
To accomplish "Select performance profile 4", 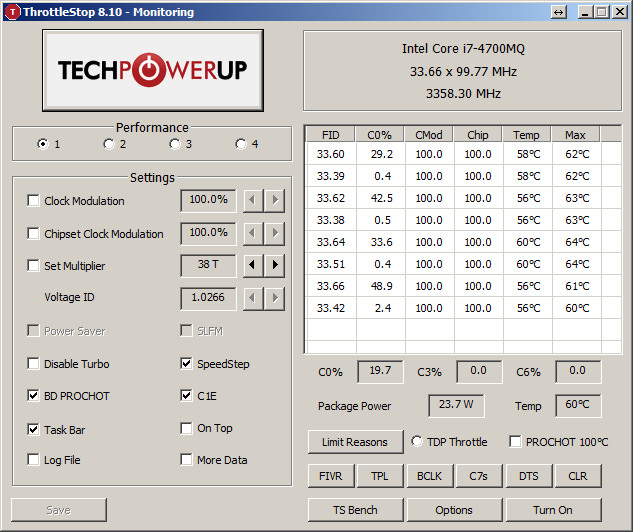I will [240, 144].
